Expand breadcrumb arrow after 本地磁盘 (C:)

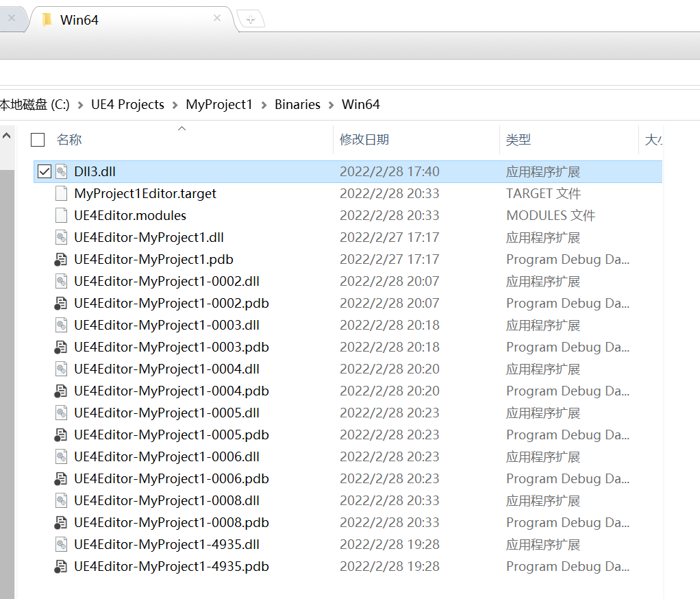point(80,105)
